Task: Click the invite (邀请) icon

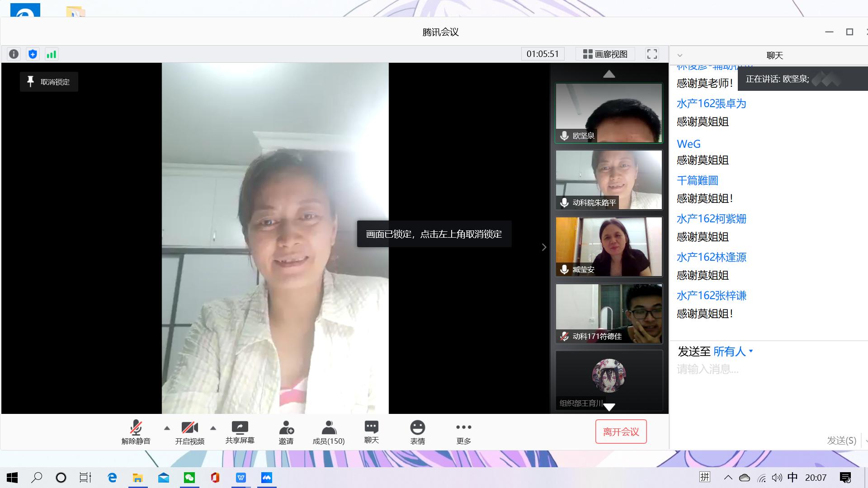Action: (x=286, y=432)
